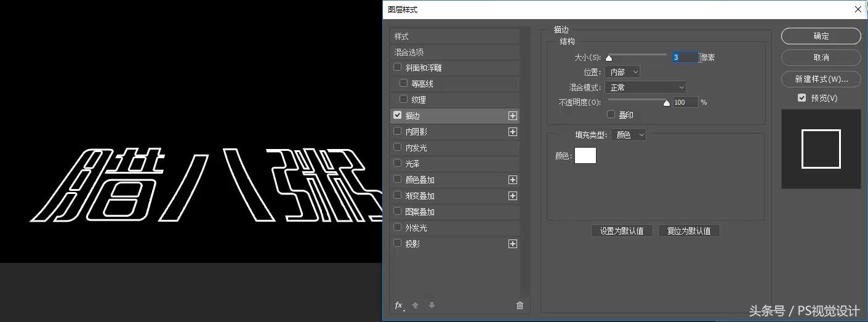Enable the 外发光 checkbox
This screenshot has height=322, width=868.
pos(397,227)
